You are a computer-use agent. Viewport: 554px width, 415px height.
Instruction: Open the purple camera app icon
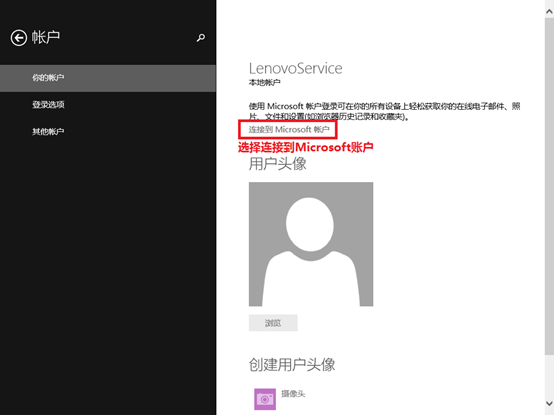[265, 399]
